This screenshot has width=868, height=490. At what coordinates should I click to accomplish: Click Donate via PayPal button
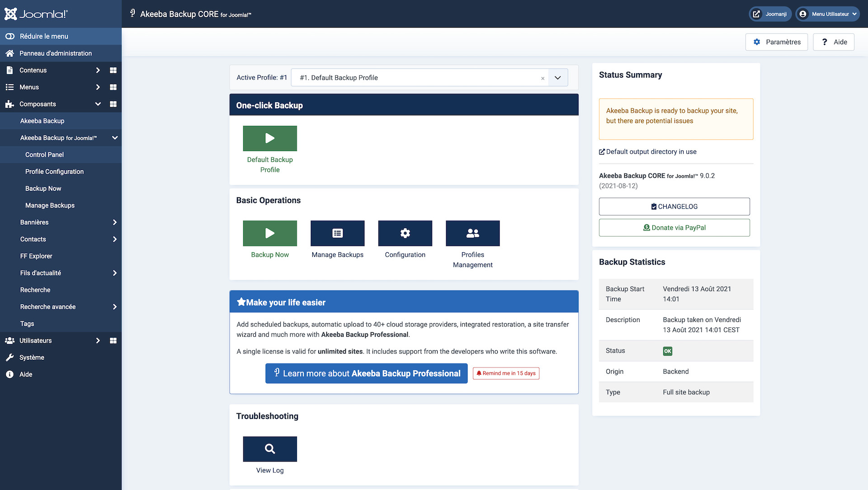point(674,228)
